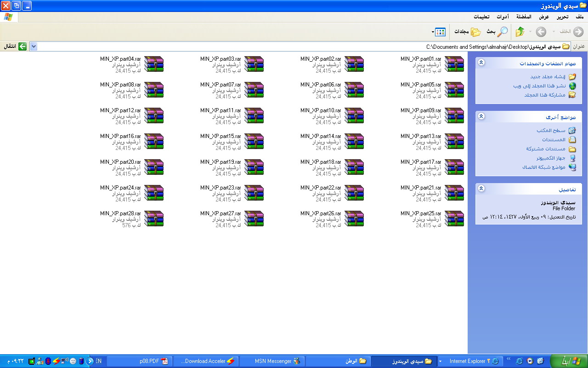
Task: Switch to p08.PDF taskbar window
Action: point(139,361)
